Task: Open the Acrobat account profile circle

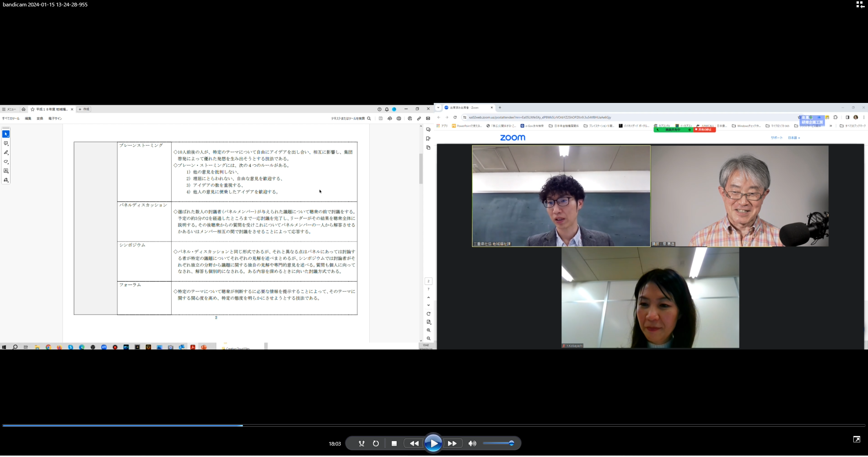Action: point(394,109)
